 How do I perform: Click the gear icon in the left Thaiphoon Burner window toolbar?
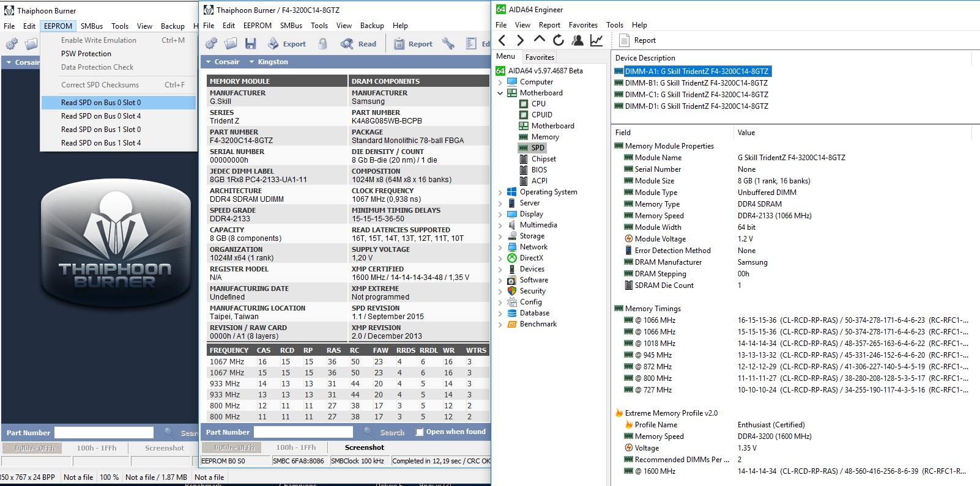(x=12, y=44)
